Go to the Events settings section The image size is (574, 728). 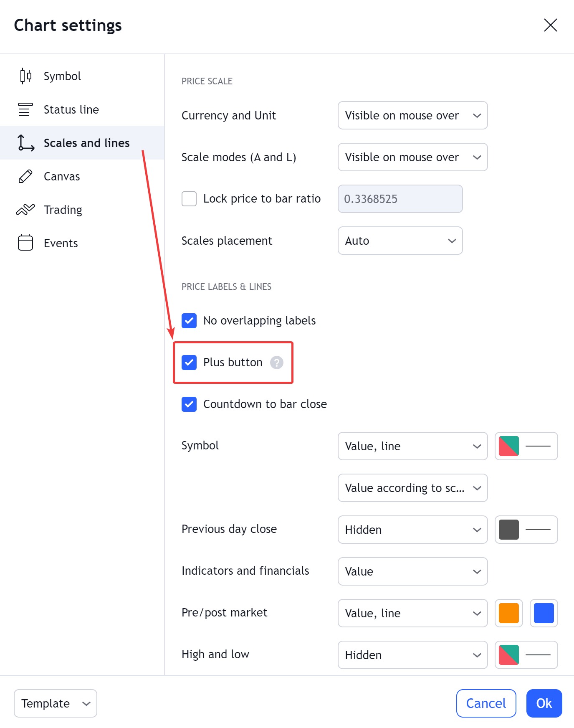tap(61, 243)
